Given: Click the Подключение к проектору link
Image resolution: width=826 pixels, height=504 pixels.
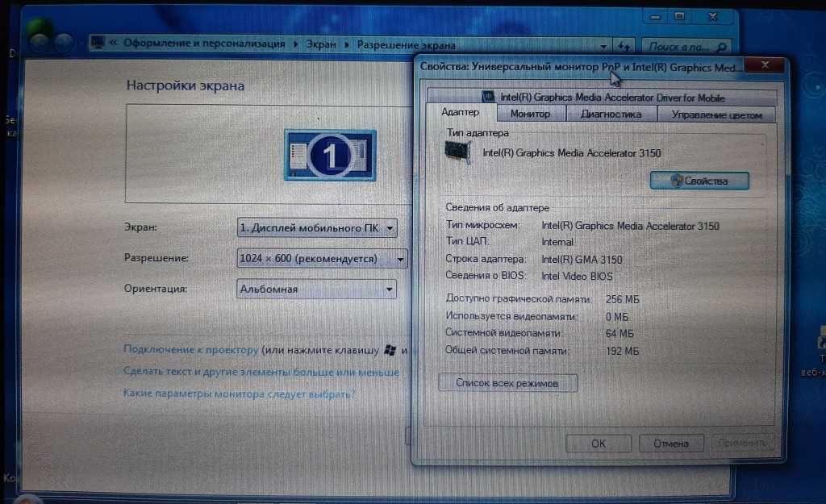Looking at the screenshot, I should (190, 348).
